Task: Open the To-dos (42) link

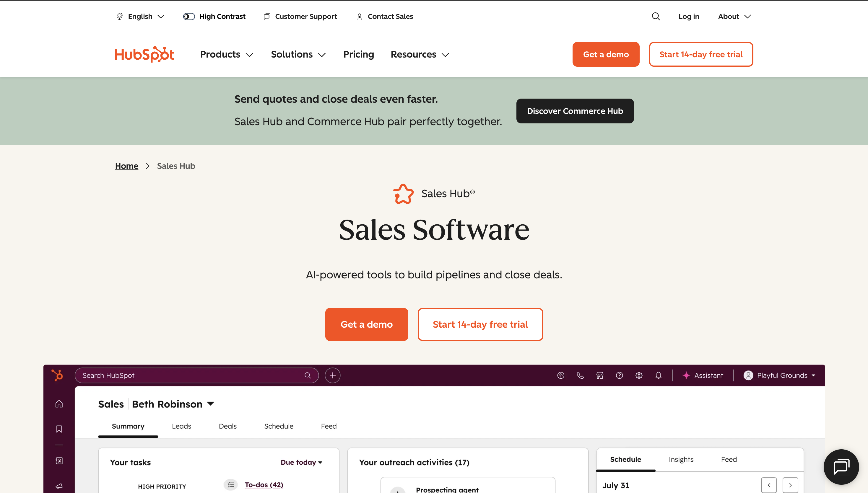Action: 264,485
